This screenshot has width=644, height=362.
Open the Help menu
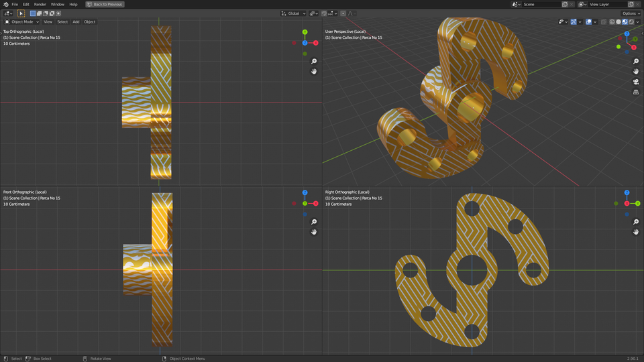click(x=73, y=4)
